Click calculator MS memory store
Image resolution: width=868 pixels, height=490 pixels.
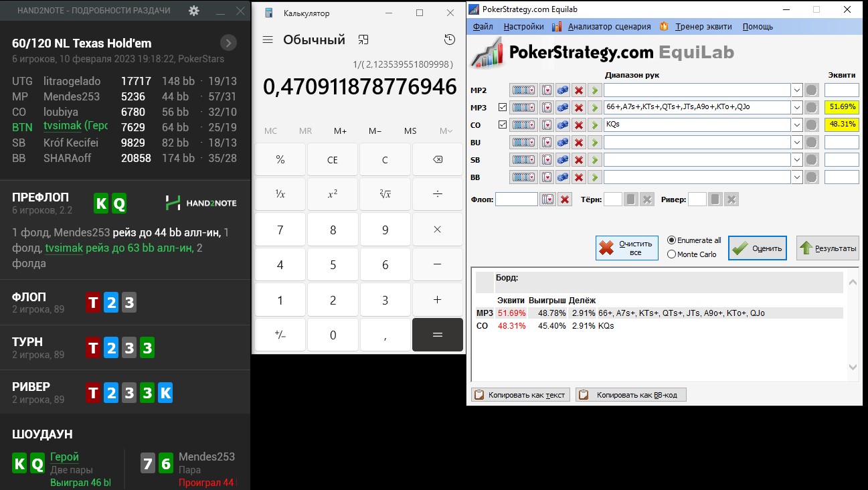tap(410, 131)
